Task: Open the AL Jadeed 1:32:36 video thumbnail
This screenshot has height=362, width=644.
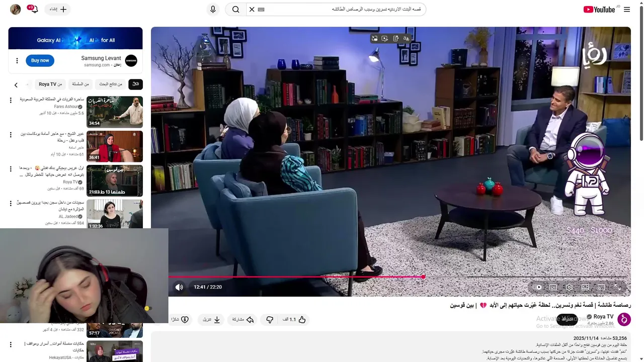Action: [x=115, y=214]
